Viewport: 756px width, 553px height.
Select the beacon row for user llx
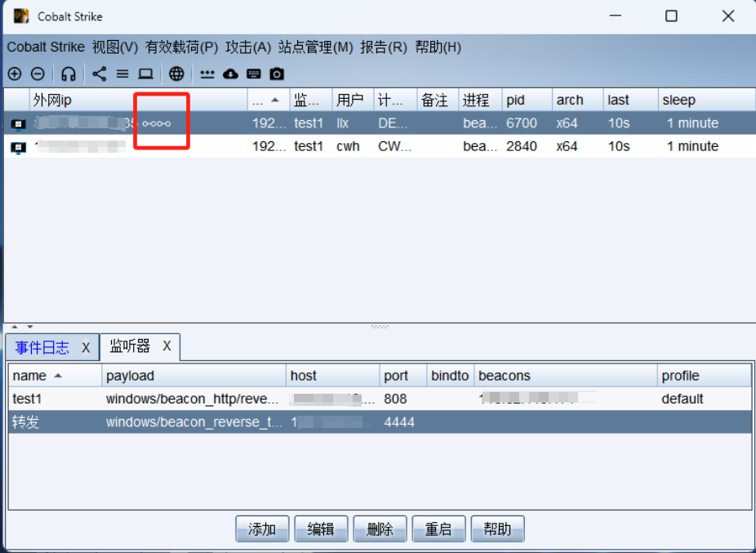(x=380, y=123)
